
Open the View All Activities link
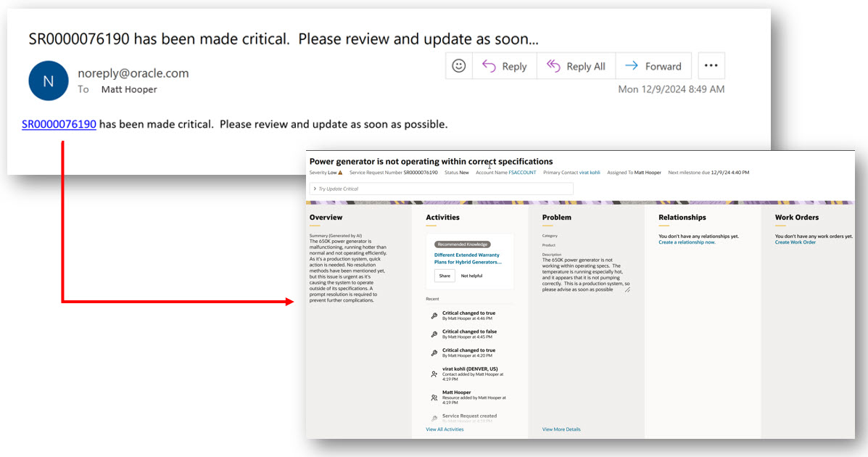click(445, 429)
